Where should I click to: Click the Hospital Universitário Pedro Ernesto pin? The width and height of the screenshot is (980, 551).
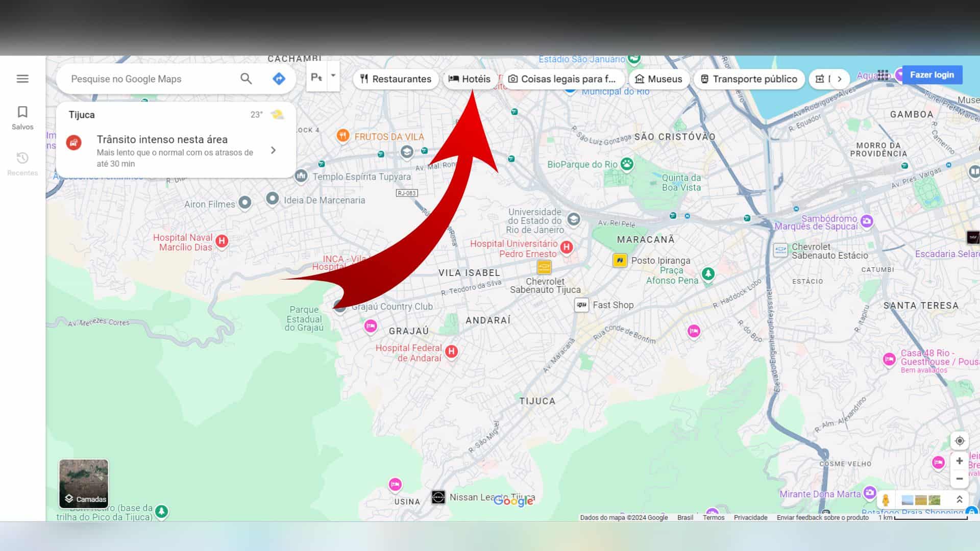[x=566, y=247]
